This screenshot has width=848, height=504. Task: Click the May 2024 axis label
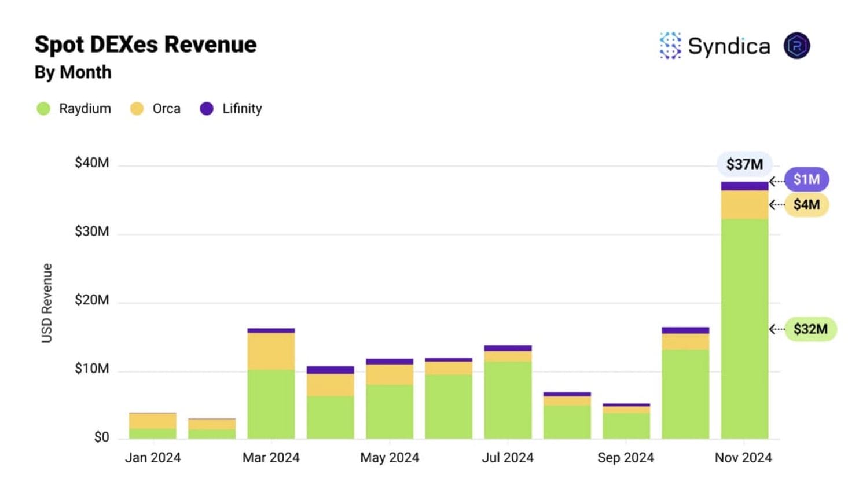(x=390, y=458)
